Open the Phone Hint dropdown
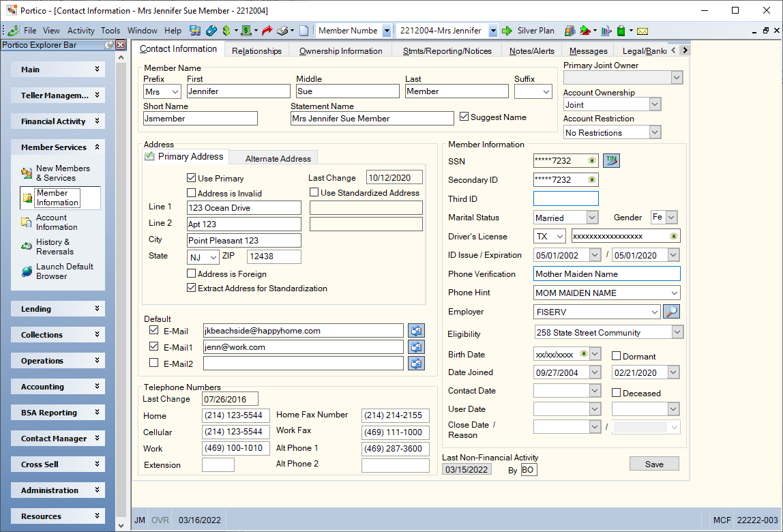Image resolution: width=783 pixels, height=532 pixels. click(x=674, y=293)
